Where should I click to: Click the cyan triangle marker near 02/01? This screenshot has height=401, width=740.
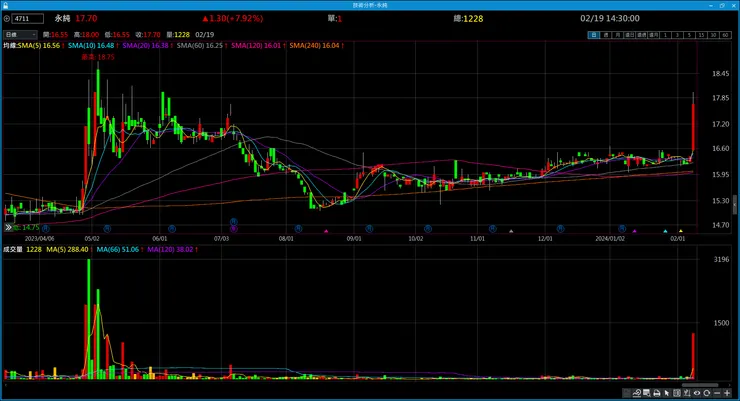[665, 231]
